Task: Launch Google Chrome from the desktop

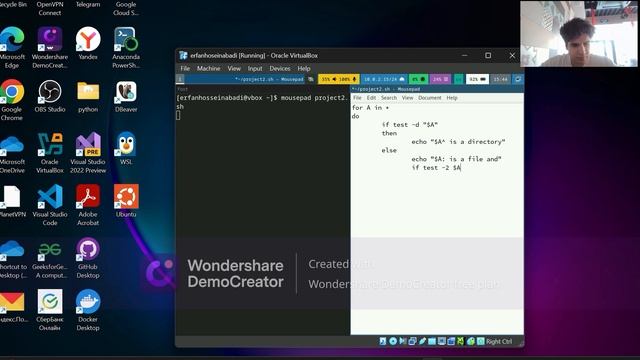Action: point(12,100)
